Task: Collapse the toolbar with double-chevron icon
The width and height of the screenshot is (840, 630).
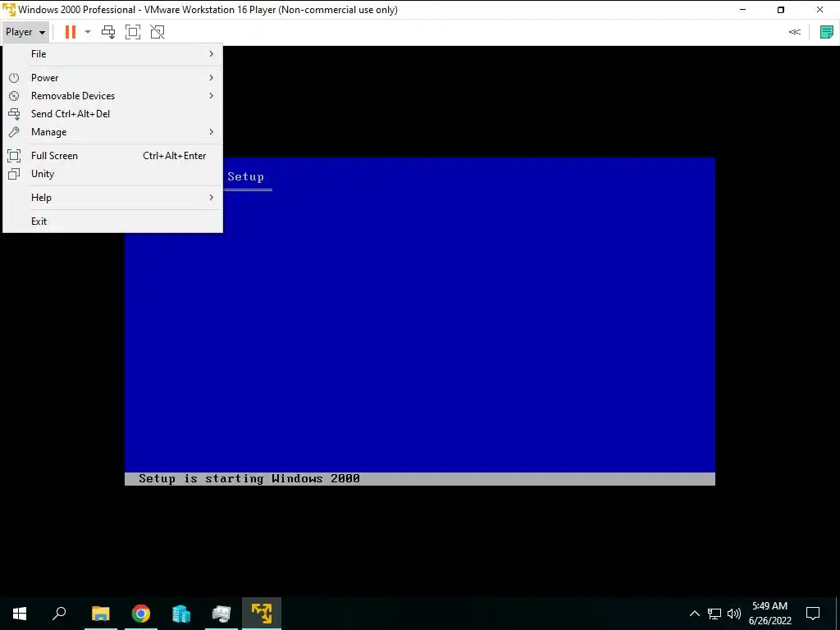Action: pyautogui.click(x=794, y=32)
